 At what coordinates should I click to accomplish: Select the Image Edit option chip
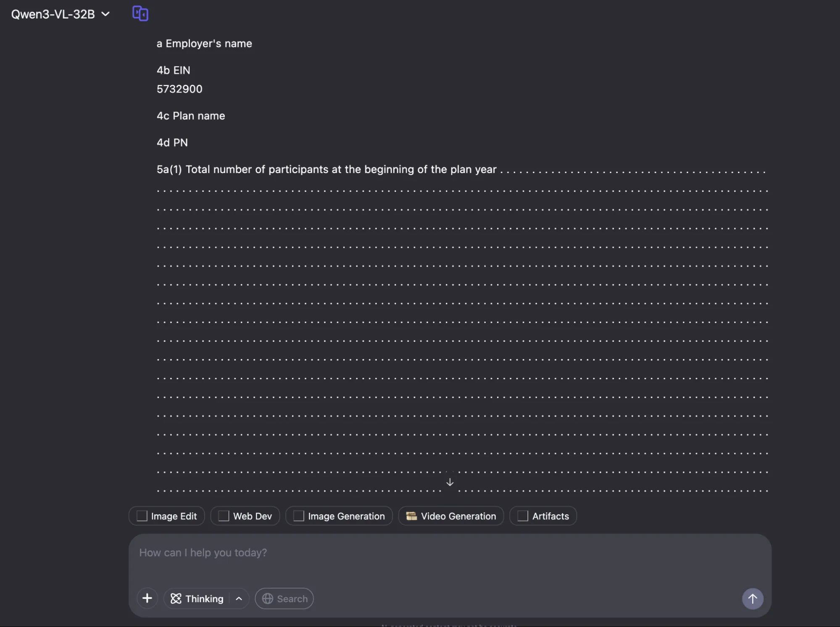coord(166,516)
